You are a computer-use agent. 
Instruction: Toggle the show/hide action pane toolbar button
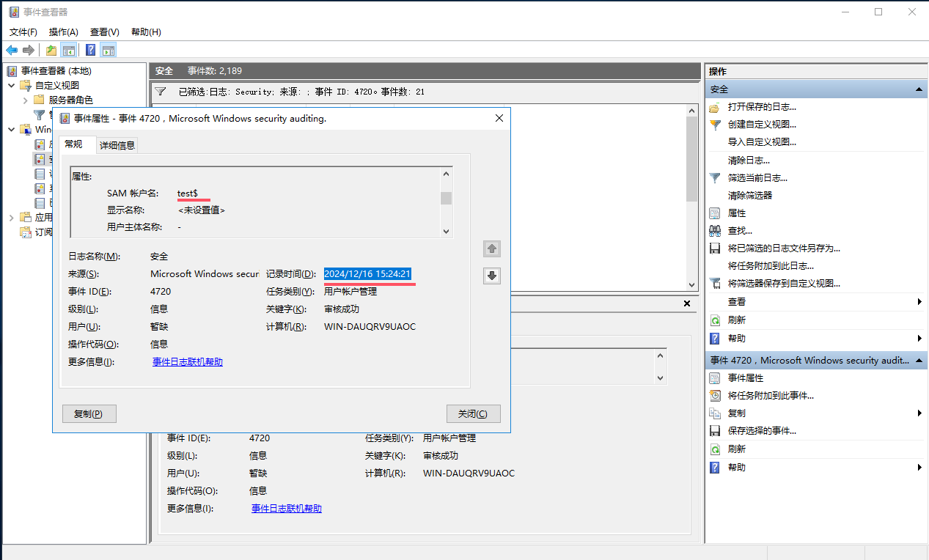pos(109,50)
